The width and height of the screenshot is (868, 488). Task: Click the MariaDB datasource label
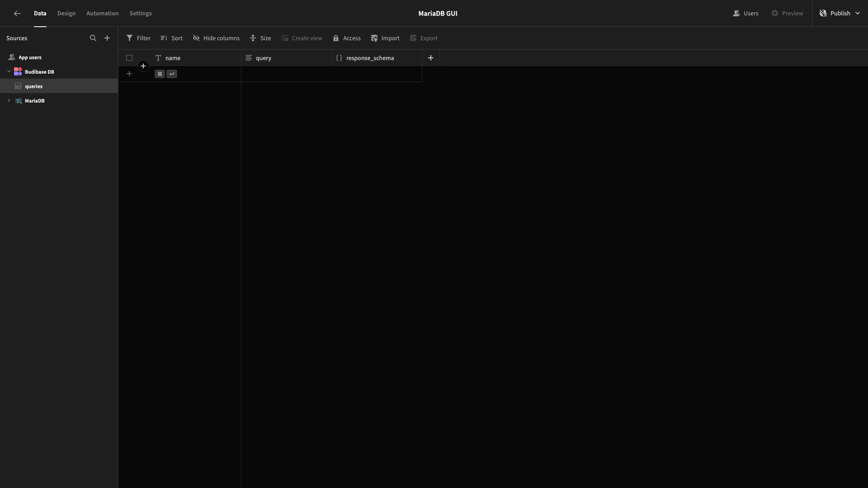point(35,101)
